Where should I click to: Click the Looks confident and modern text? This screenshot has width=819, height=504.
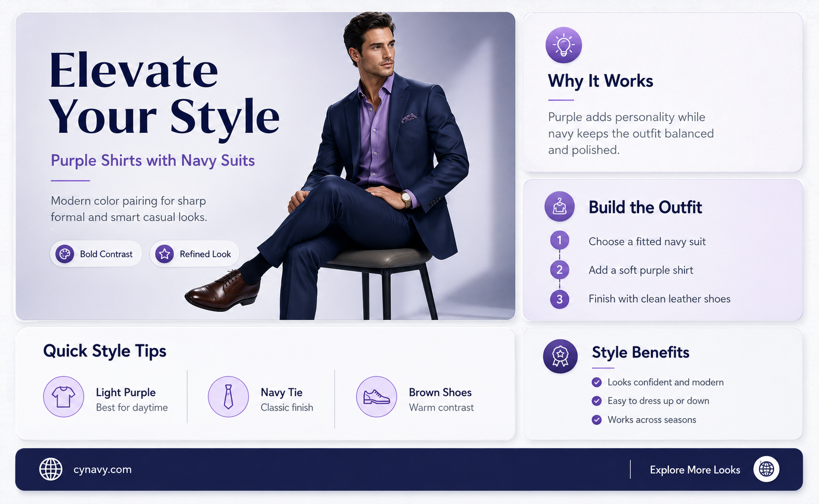(x=665, y=382)
